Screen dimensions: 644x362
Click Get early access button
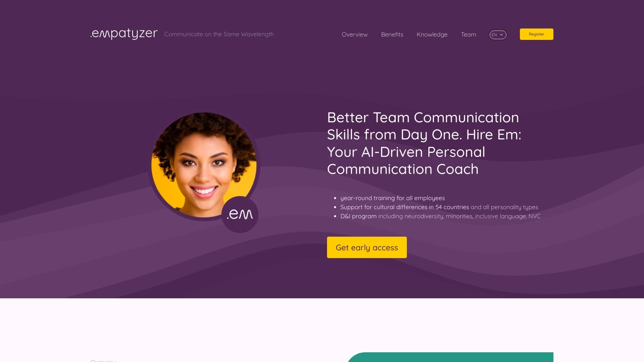click(367, 247)
